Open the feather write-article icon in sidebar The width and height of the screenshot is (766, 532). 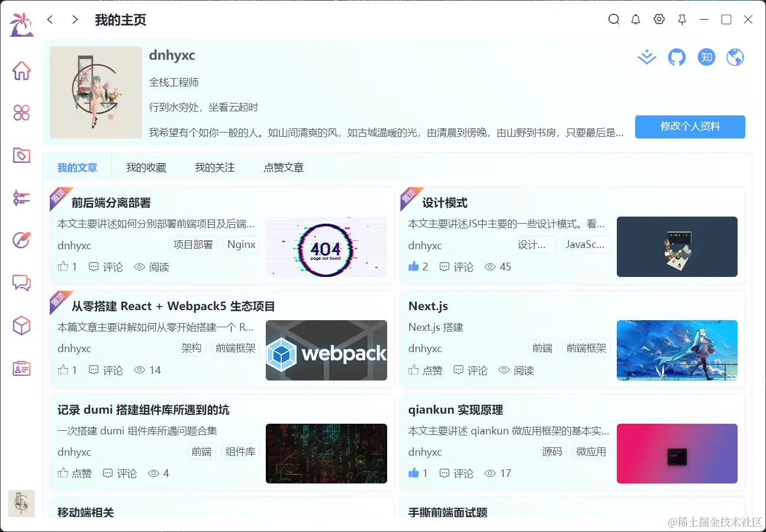[21, 240]
